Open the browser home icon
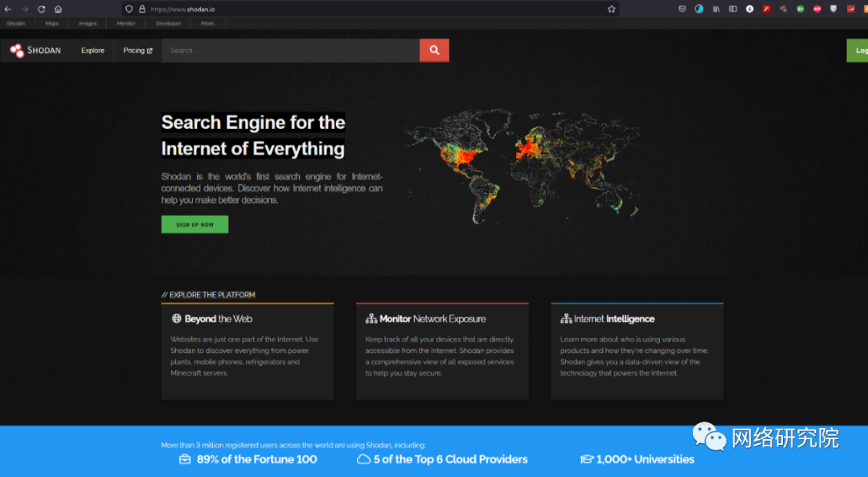The height and width of the screenshot is (477, 868). tap(58, 9)
